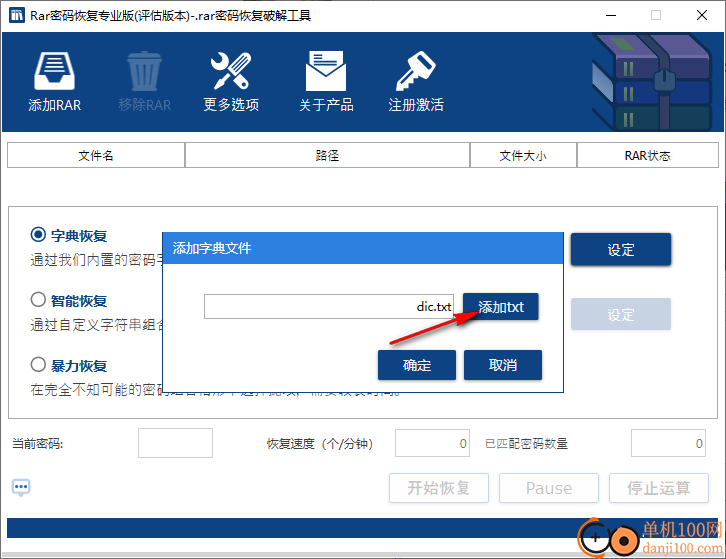Screen dimensions: 726x559
Task: Click the 文件名 column header
Action: coord(96,155)
